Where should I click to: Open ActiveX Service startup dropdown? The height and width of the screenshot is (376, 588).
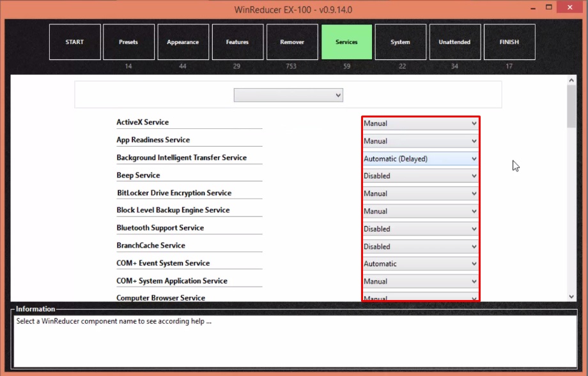pyautogui.click(x=421, y=123)
